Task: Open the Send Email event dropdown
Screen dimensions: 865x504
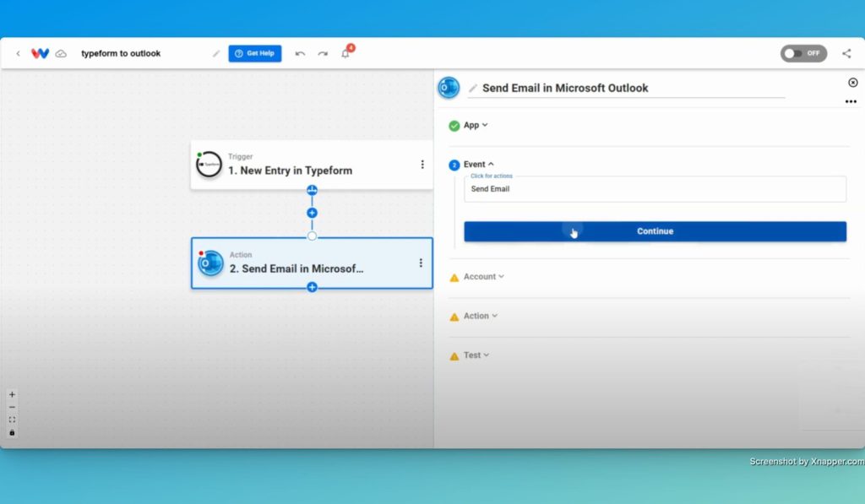Action: [655, 189]
